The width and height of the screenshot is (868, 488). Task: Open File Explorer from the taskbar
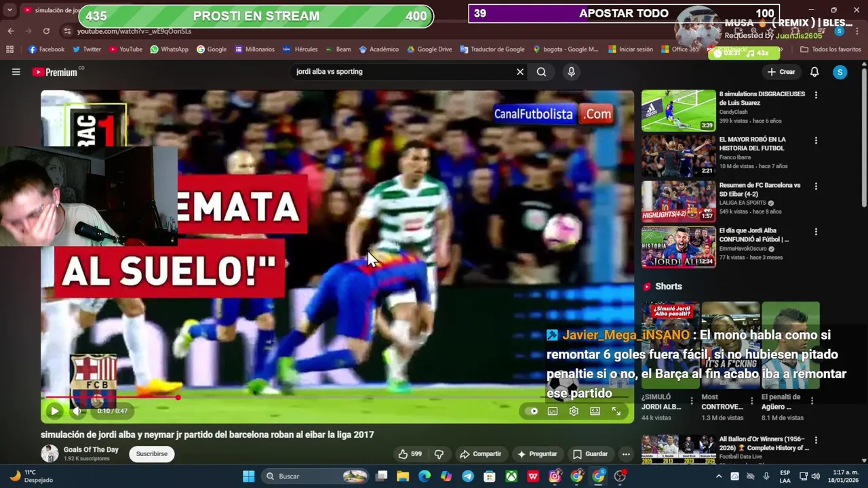click(x=403, y=476)
